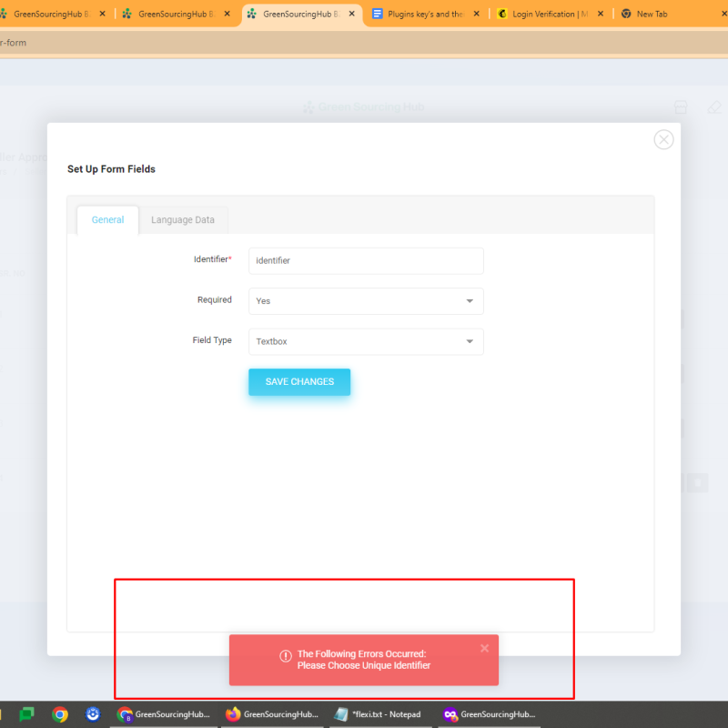Switch to Firefox GreenSourcingHub window
This screenshot has height=728, width=728.
click(272, 714)
